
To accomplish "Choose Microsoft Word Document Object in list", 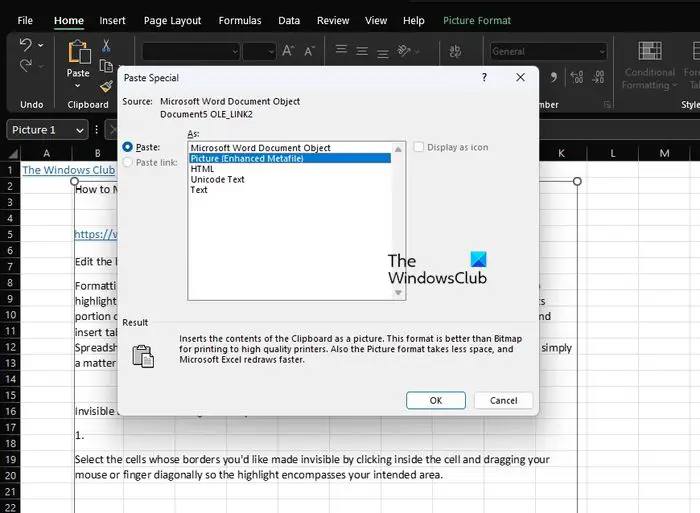I will click(260, 148).
